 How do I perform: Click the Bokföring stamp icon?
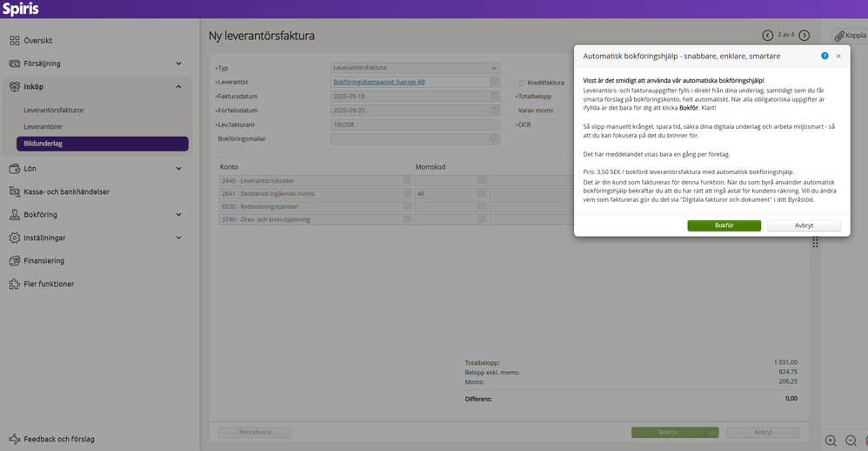[15, 214]
